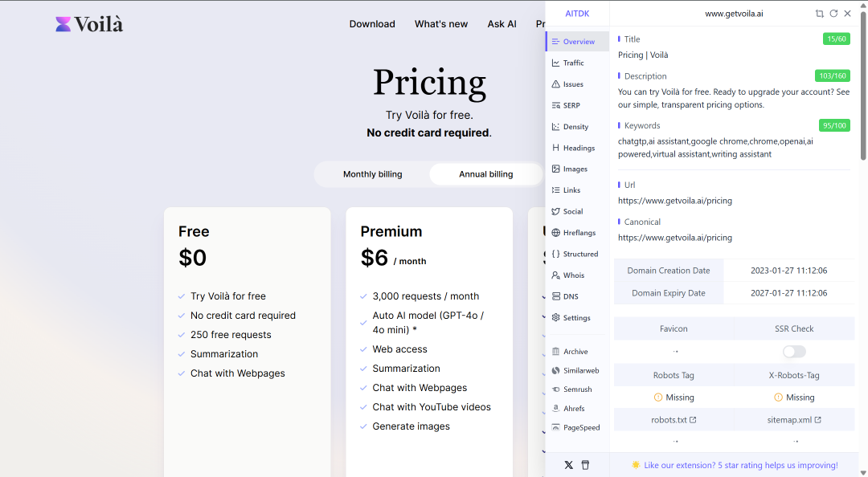Click the Domain Expiry Date value
Screen dimensions: 868x477
coord(789,293)
